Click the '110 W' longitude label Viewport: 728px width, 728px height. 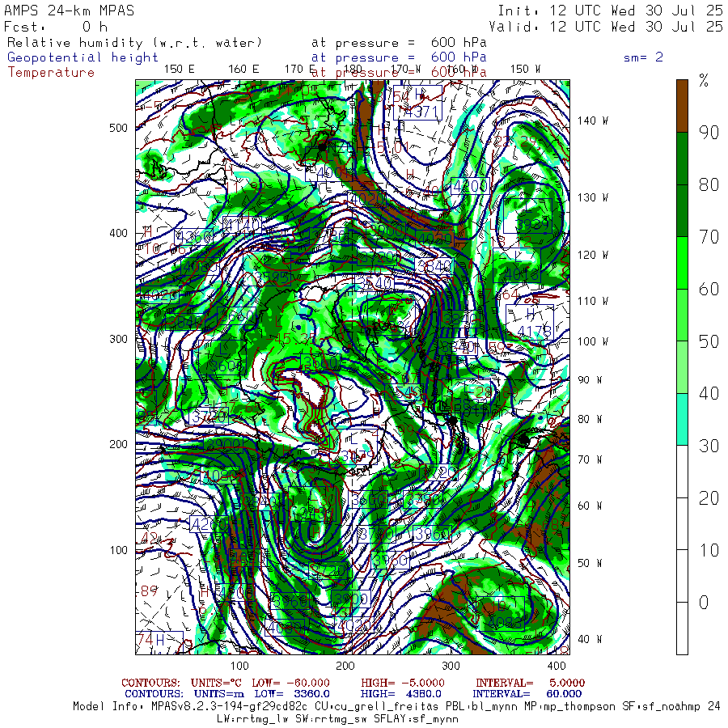[x=592, y=302]
